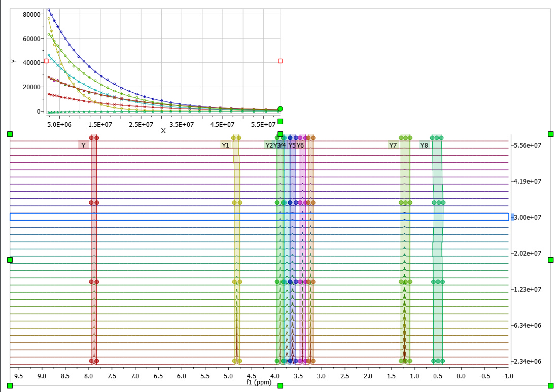Select the Y7 integral region label
This screenshot has height=392, width=559.
393,146
